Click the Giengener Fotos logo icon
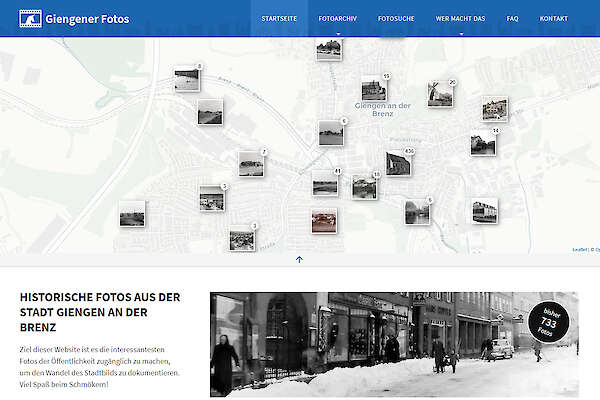The width and height of the screenshot is (600, 400). pos(30,18)
